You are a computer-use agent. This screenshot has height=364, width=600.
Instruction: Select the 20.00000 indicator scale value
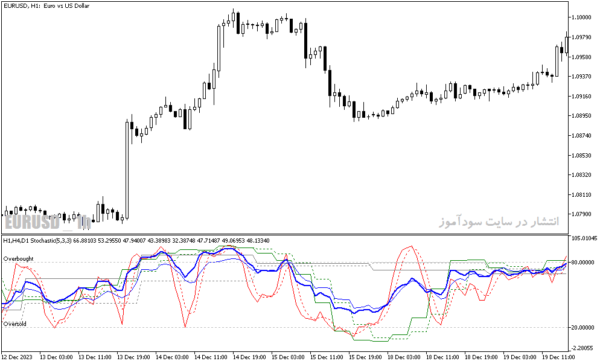pyautogui.click(x=583, y=328)
